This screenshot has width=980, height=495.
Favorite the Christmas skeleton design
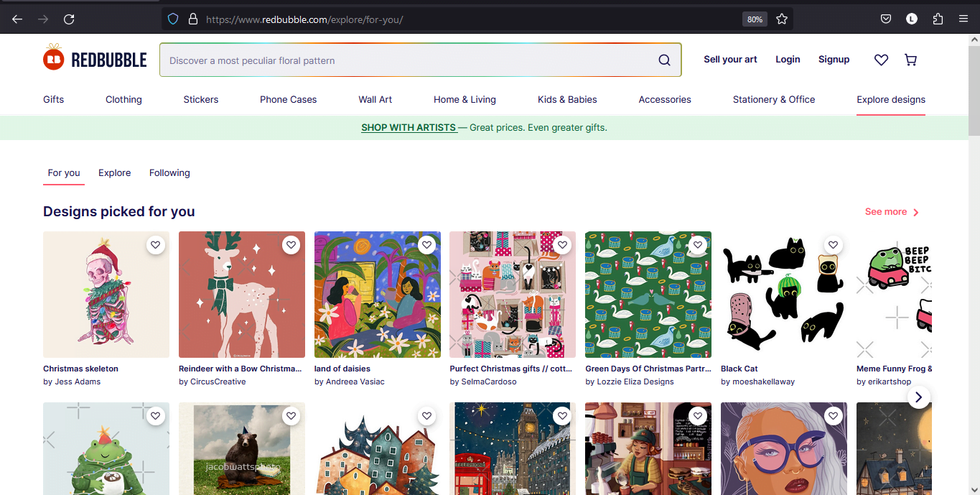(x=155, y=244)
